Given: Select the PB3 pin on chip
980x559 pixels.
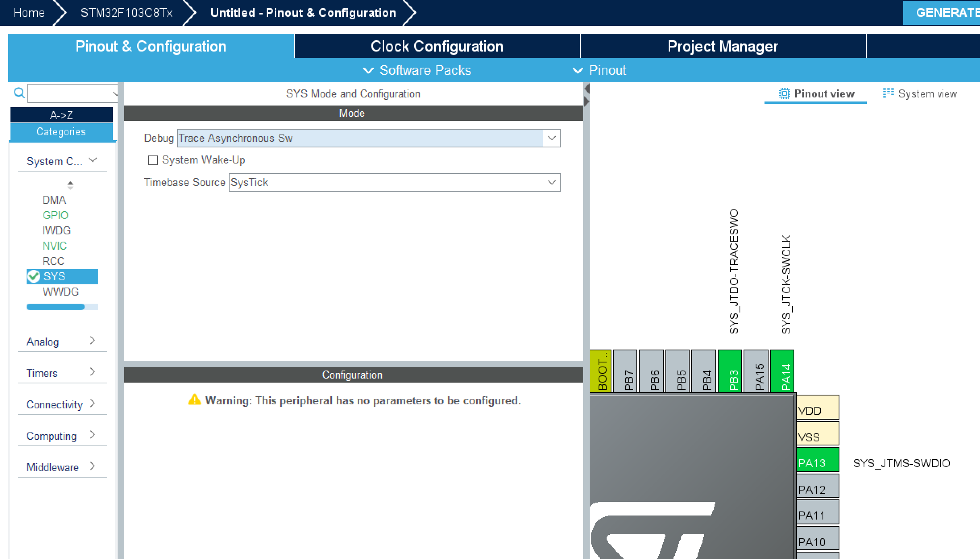Looking at the screenshot, I should click(729, 371).
